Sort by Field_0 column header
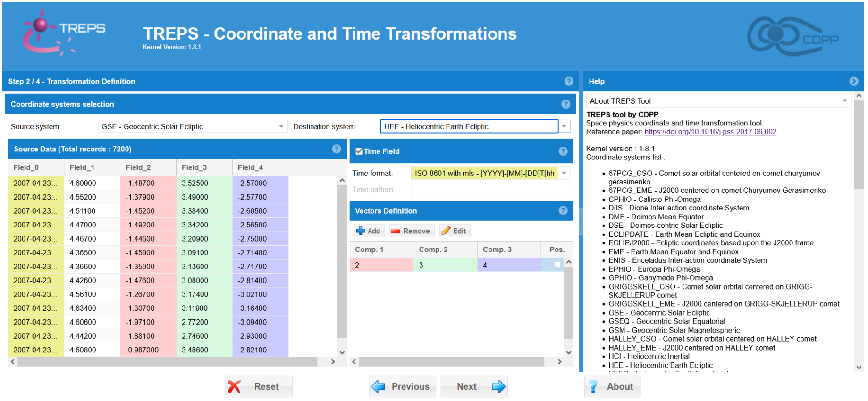 (36, 167)
